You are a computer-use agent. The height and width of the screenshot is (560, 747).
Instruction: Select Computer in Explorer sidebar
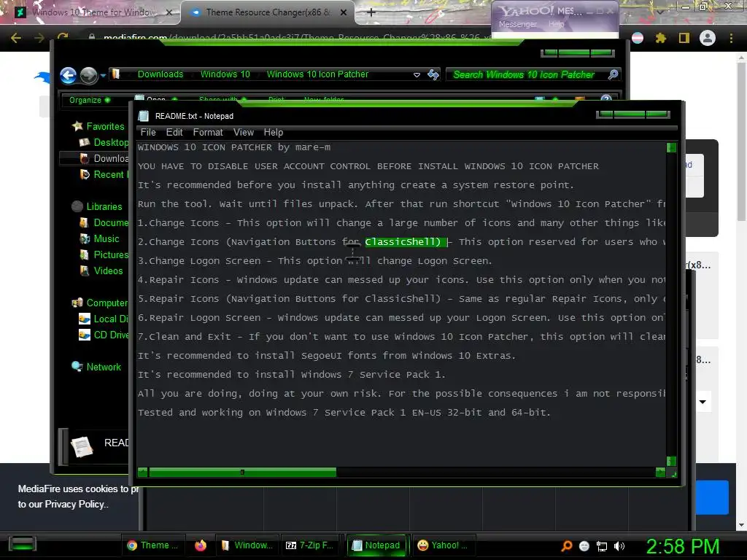pos(99,303)
